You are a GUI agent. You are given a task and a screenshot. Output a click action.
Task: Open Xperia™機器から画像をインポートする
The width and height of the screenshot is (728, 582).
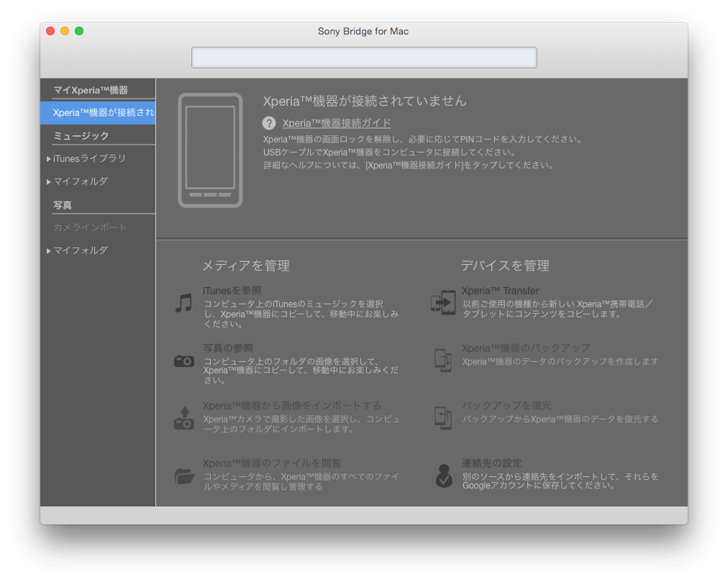(x=291, y=406)
